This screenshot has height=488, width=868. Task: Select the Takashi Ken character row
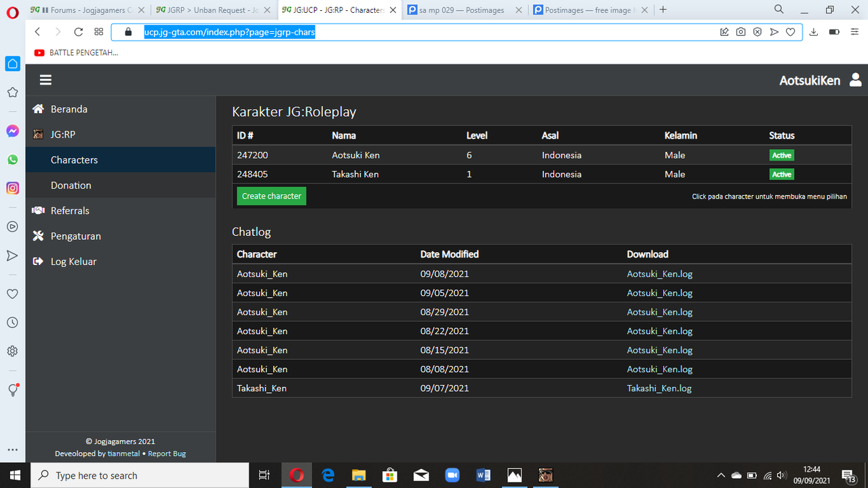(542, 174)
